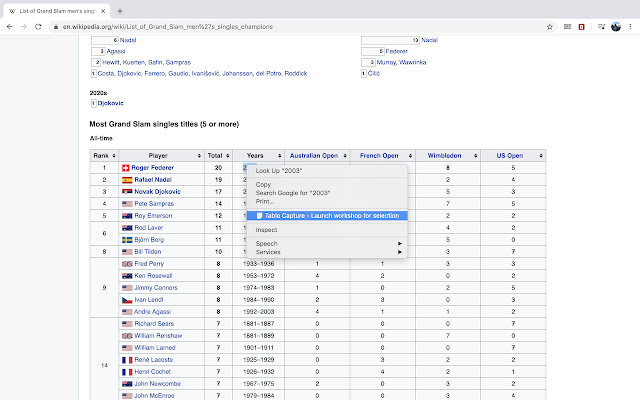
Task: Close the Grand Slam champions tab
Action: coord(104,9)
